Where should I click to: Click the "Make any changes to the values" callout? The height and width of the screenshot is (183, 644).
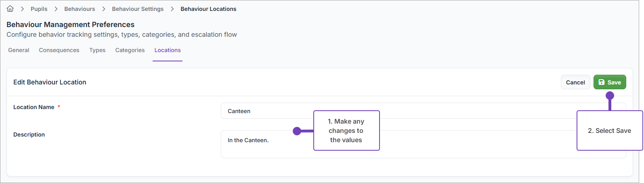click(346, 130)
